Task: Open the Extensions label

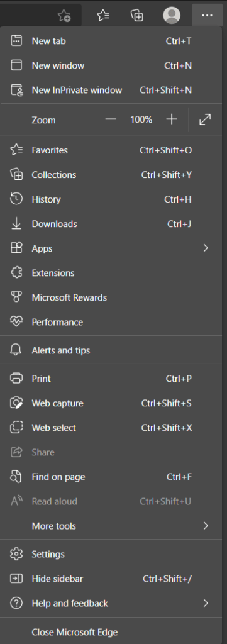Action: [x=53, y=273]
